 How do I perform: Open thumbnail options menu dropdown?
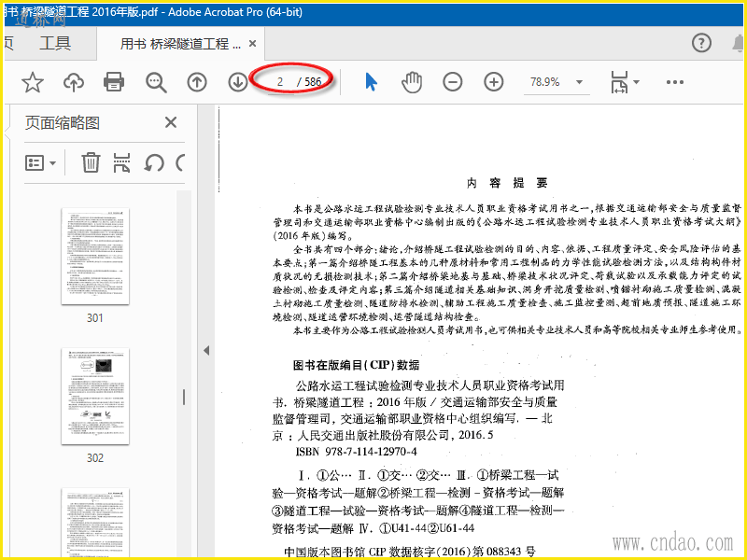click(40, 162)
